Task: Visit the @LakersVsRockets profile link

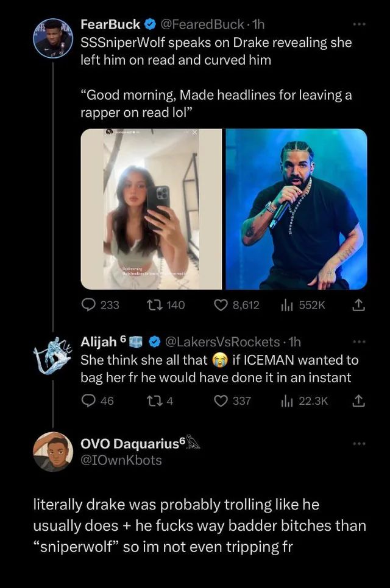Action: click(x=222, y=341)
